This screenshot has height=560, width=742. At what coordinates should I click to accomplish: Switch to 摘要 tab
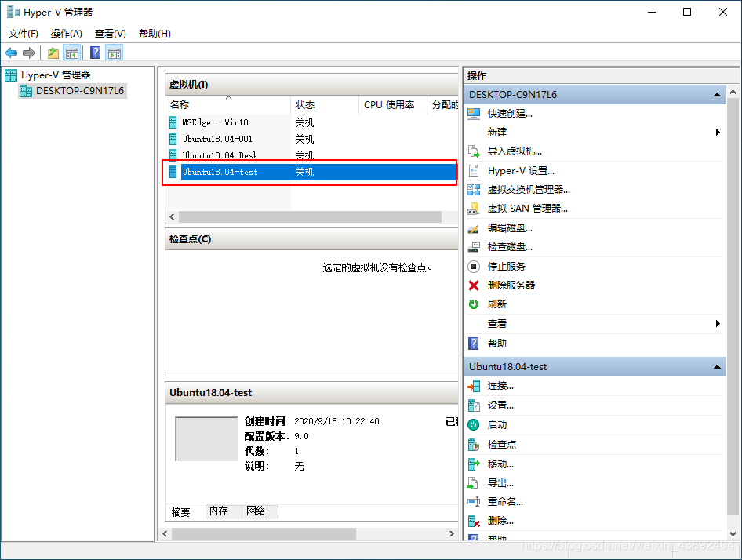181,512
